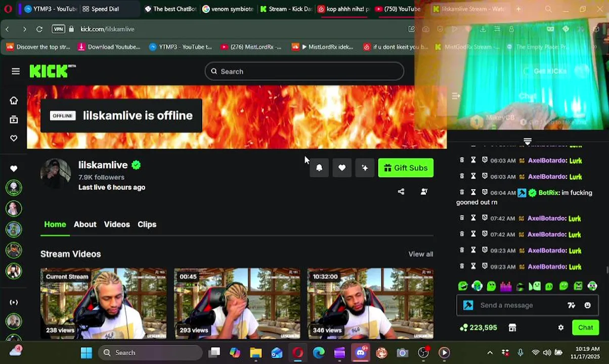Screen dimensions: 609x364
Task: Show hidden system tray icons
Action: (490, 353)
